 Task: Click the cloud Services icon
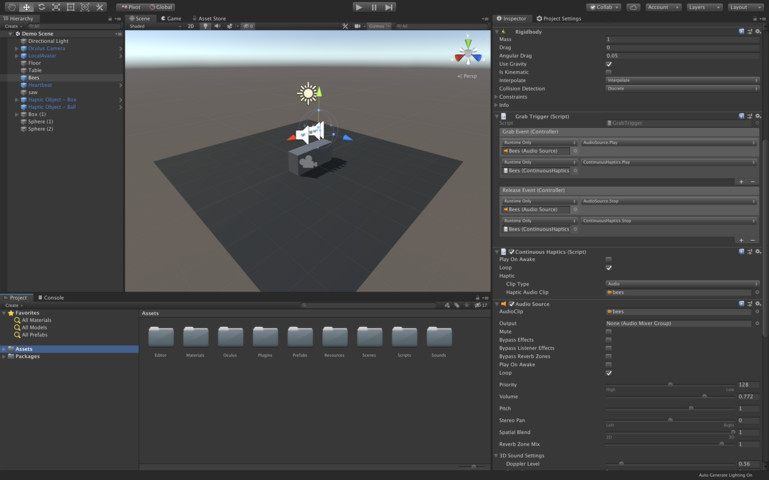[633, 7]
